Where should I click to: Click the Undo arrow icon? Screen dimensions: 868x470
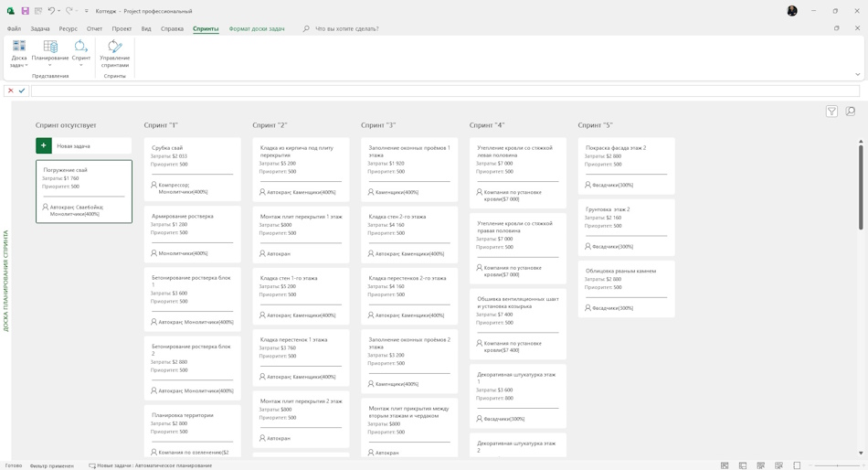tap(51, 11)
